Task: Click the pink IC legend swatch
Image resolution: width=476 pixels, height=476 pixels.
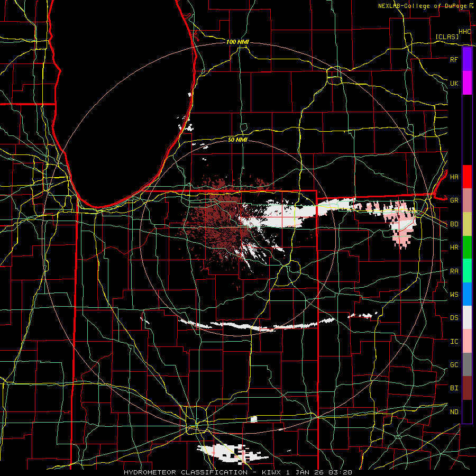Action: 467,341
